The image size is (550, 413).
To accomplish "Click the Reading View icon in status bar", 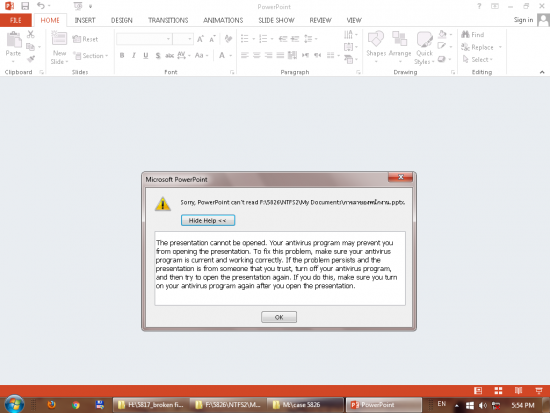I will click(518, 391).
